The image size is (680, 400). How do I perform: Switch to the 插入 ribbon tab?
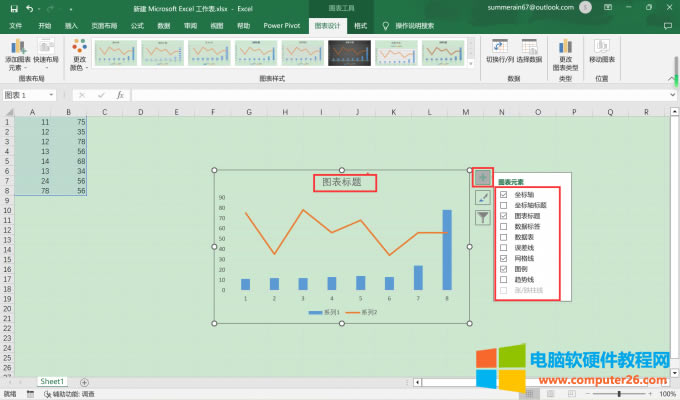70,24
